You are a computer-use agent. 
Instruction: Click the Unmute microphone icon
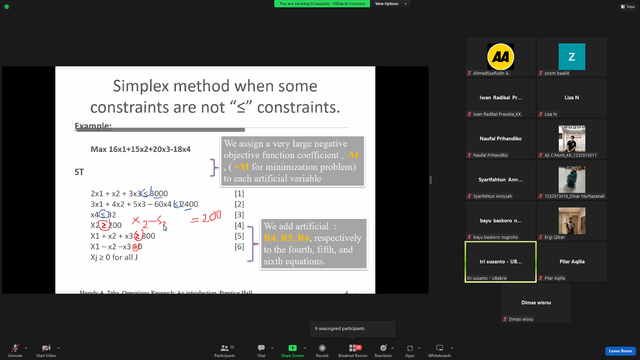tap(15, 348)
